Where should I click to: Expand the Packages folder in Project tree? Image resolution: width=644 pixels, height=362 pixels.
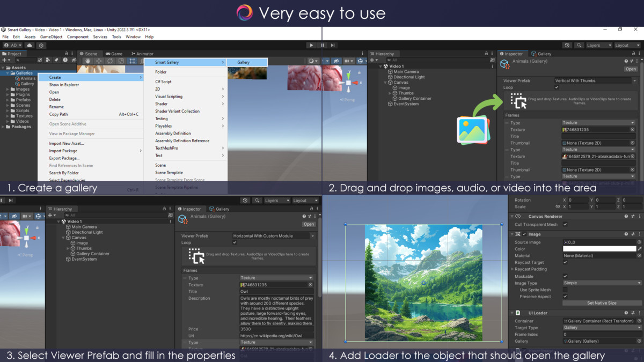[3, 127]
